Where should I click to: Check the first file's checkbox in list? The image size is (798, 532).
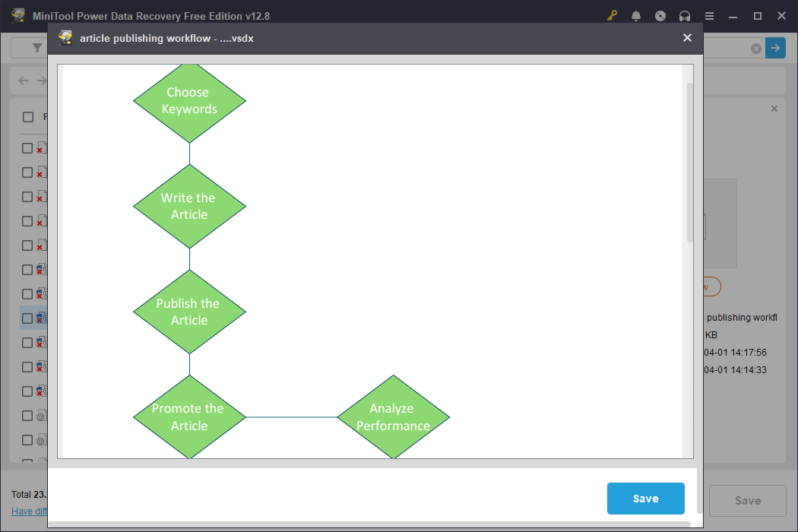click(x=27, y=148)
